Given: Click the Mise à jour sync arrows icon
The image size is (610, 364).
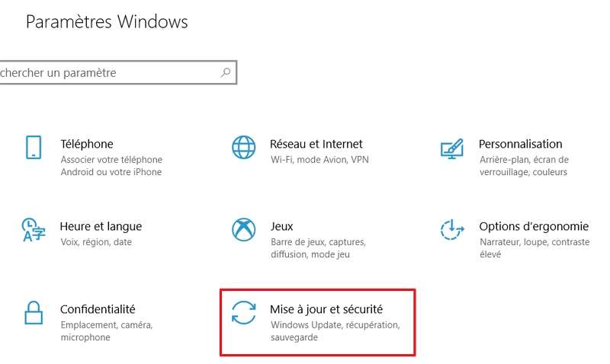Looking at the screenshot, I should 244,313.
